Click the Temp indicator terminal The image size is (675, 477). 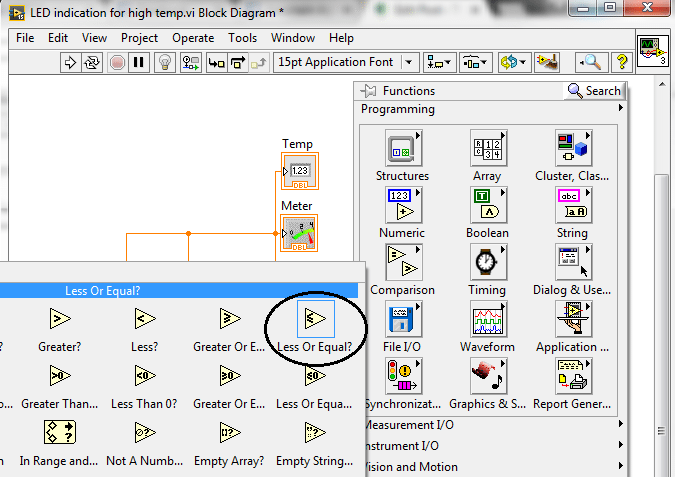[300, 171]
